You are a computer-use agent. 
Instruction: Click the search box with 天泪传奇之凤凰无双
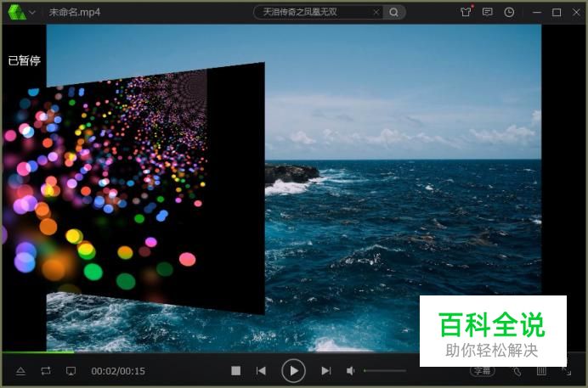coord(317,13)
